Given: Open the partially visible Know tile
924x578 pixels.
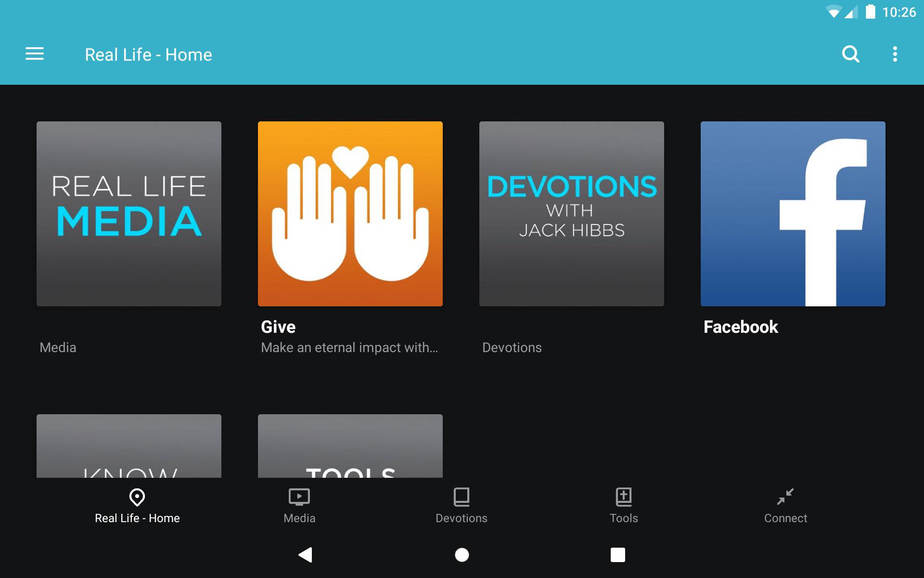Looking at the screenshot, I should pyautogui.click(x=129, y=446).
